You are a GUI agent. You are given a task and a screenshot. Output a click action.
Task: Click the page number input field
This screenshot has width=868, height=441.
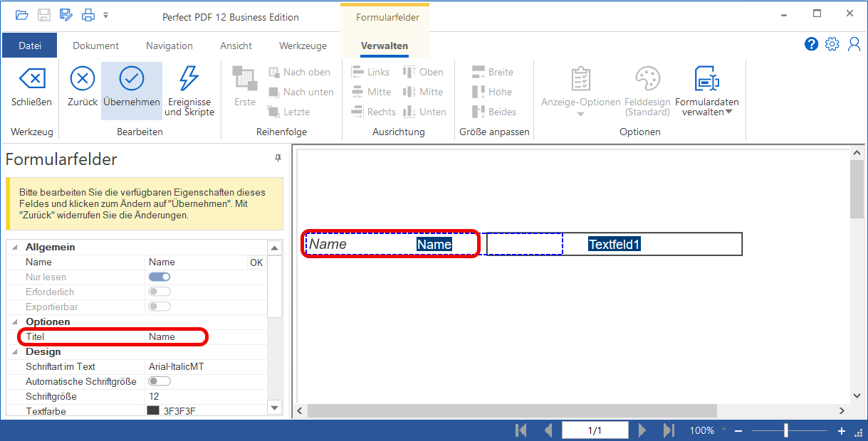(x=595, y=430)
